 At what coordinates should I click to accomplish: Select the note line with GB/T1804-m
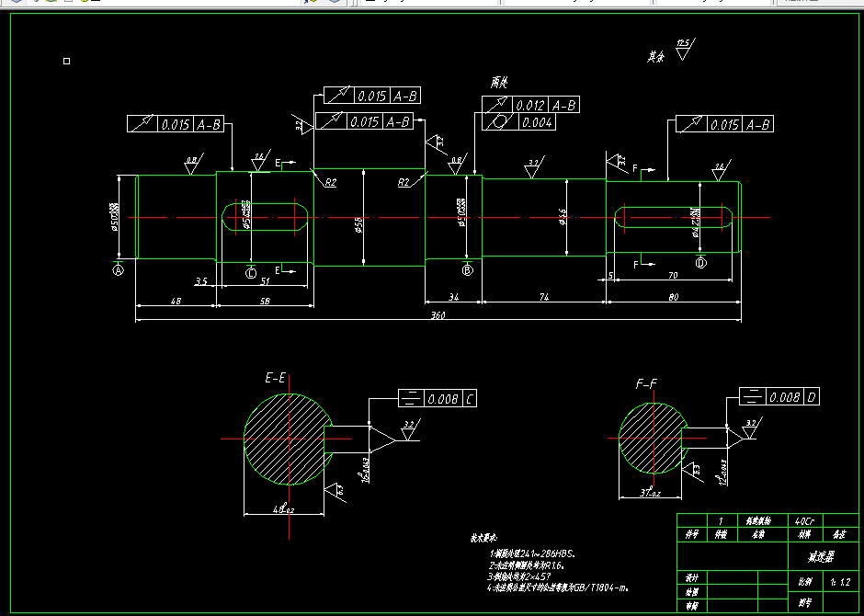coord(558,587)
